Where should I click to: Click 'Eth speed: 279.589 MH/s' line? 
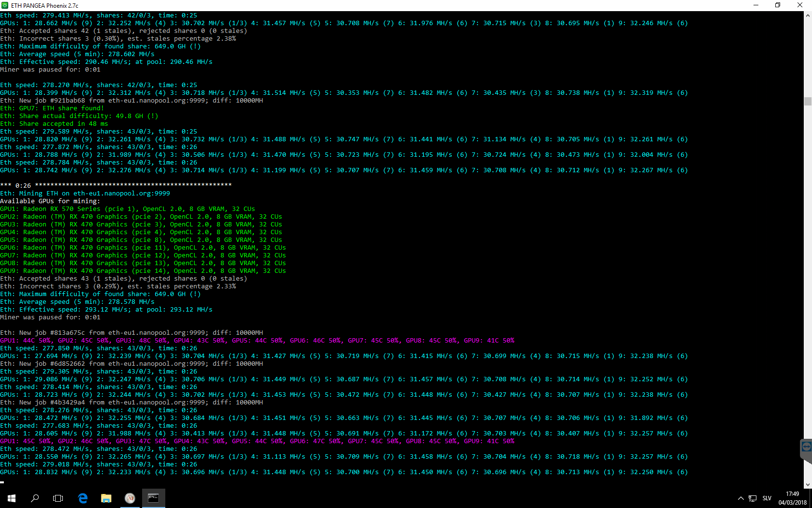click(x=99, y=132)
